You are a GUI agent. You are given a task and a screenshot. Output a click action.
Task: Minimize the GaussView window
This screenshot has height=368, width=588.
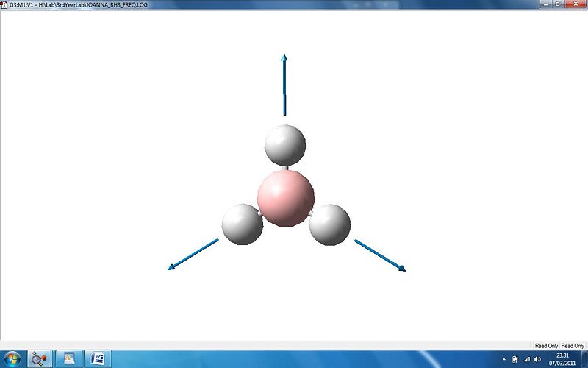pyautogui.click(x=545, y=4)
